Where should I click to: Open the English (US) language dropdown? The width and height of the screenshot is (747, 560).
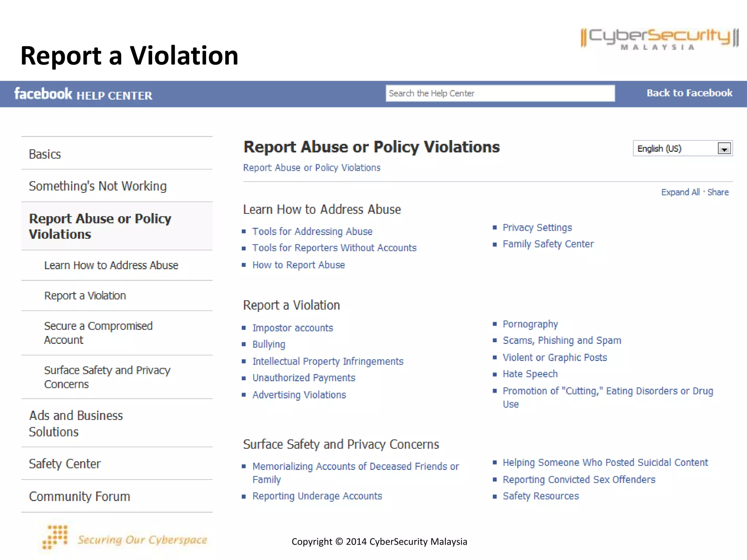click(x=683, y=148)
